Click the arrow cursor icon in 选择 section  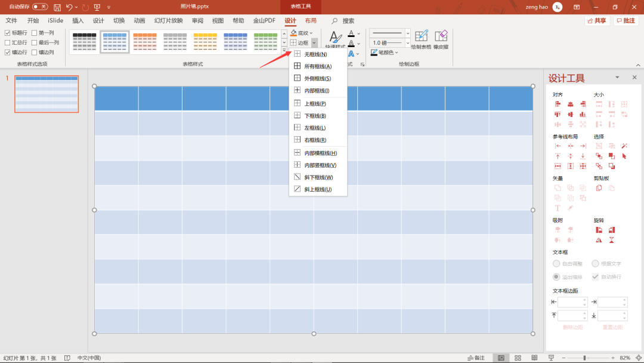[624, 156]
